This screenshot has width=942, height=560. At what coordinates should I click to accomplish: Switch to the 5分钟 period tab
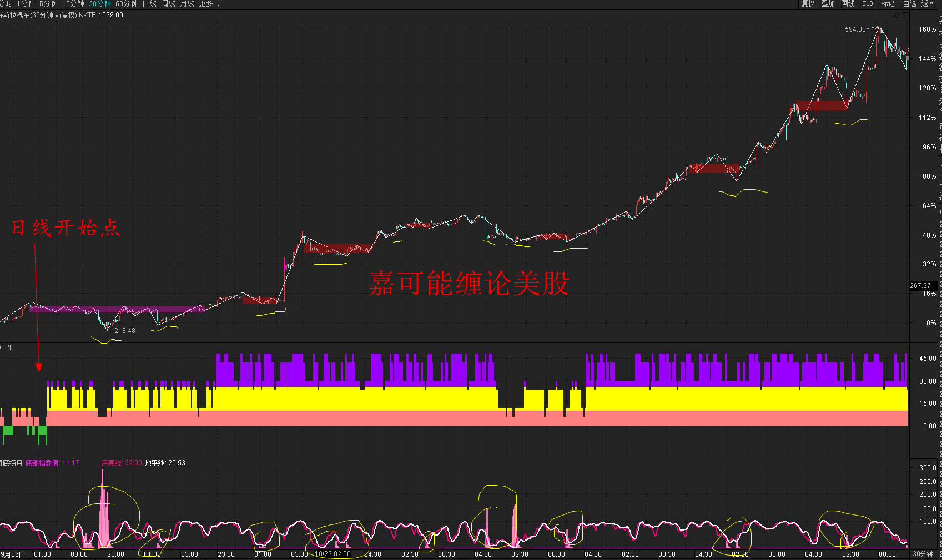tap(48, 4)
